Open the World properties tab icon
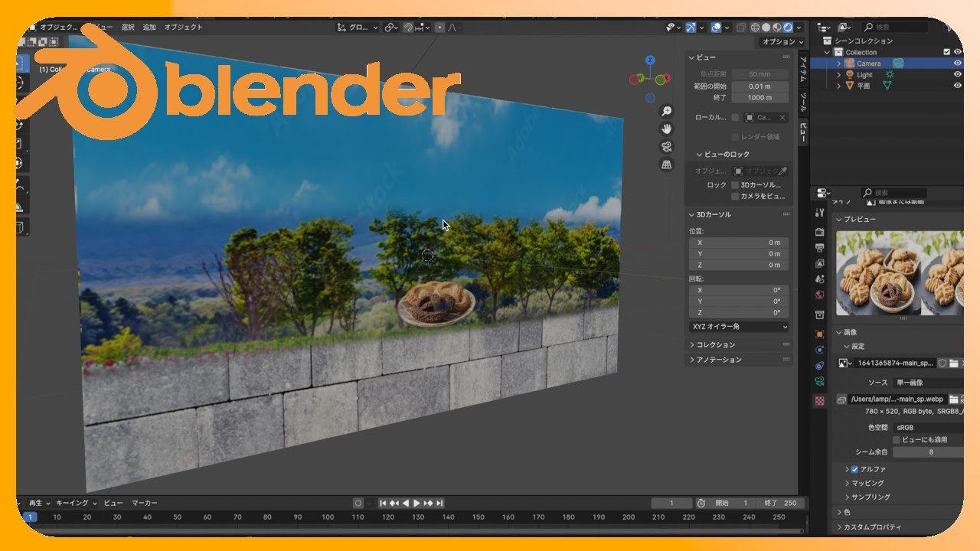The image size is (980, 551). pyautogui.click(x=820, y=295)
